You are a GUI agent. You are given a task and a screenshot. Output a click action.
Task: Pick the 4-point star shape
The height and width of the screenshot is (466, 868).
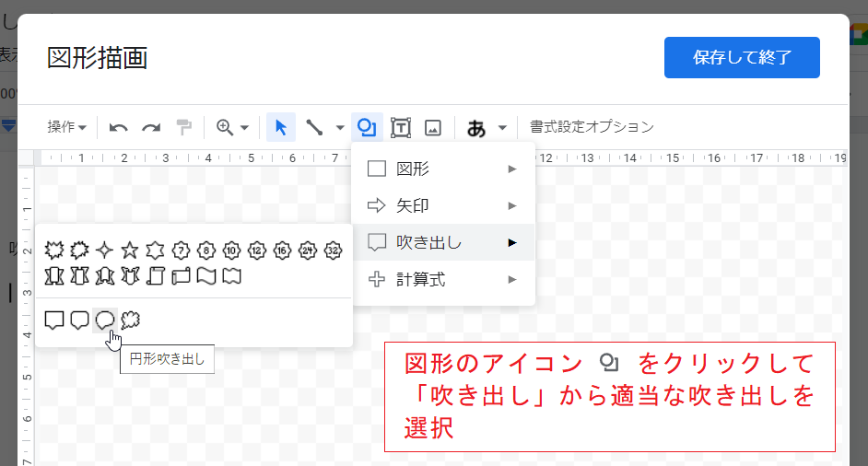105,250
